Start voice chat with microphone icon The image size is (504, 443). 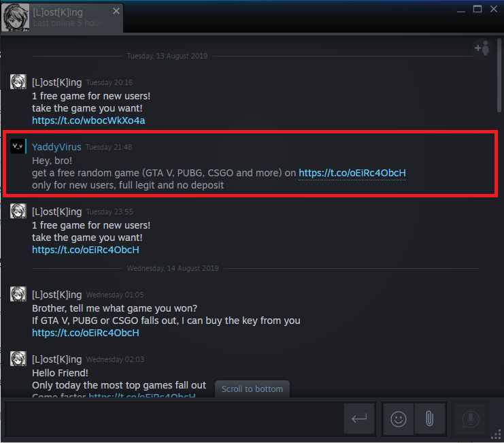click(x=470, y=419)
